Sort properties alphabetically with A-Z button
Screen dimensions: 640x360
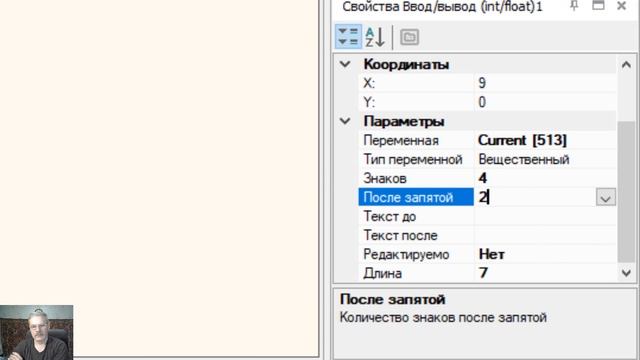click(x=375, y=37)
